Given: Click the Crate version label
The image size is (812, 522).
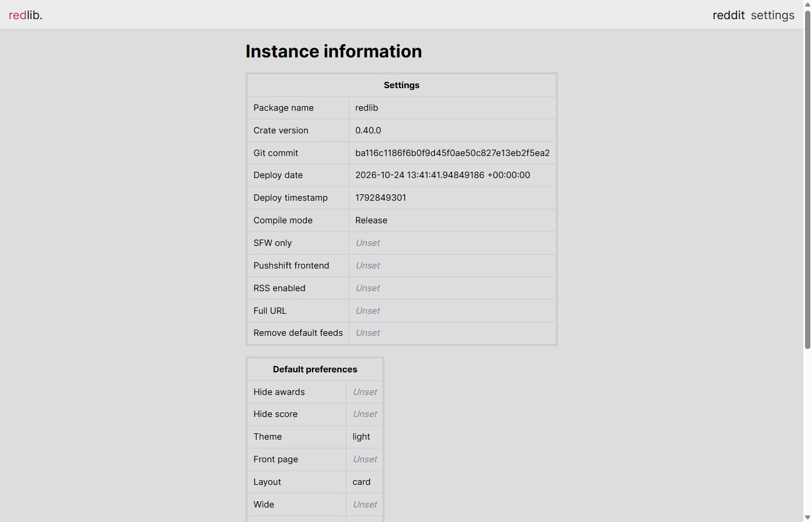Looking at the screenshot, I should pos(281,130).
